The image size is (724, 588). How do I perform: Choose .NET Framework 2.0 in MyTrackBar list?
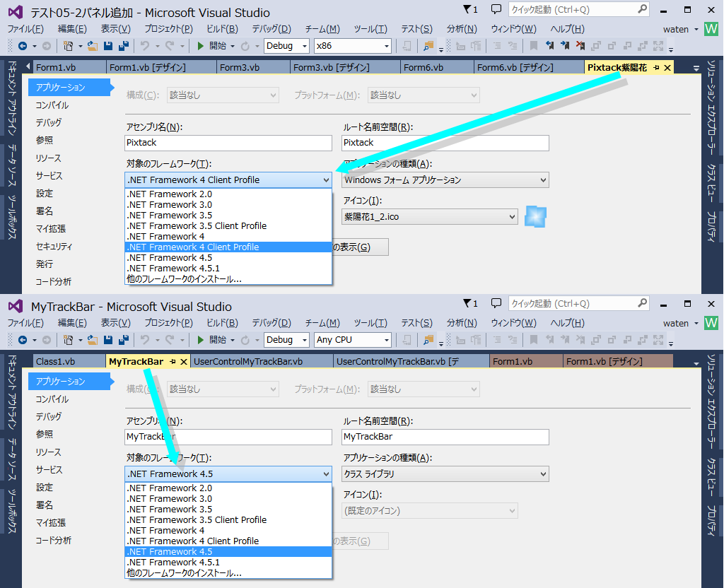click(228, 488)
